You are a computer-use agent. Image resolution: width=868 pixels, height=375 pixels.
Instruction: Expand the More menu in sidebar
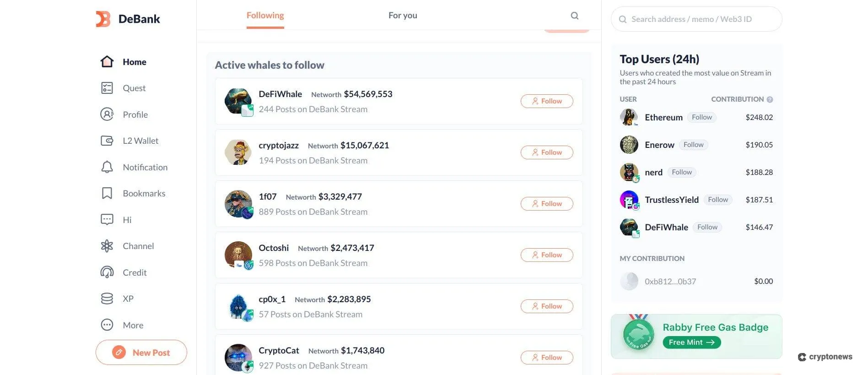click(x=107, y=325)
